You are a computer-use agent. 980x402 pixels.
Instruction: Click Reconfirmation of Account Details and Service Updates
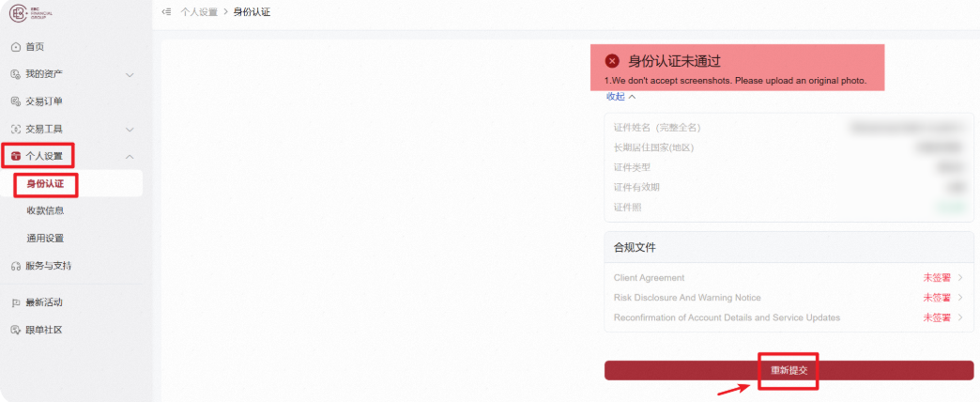coord(727,317)
